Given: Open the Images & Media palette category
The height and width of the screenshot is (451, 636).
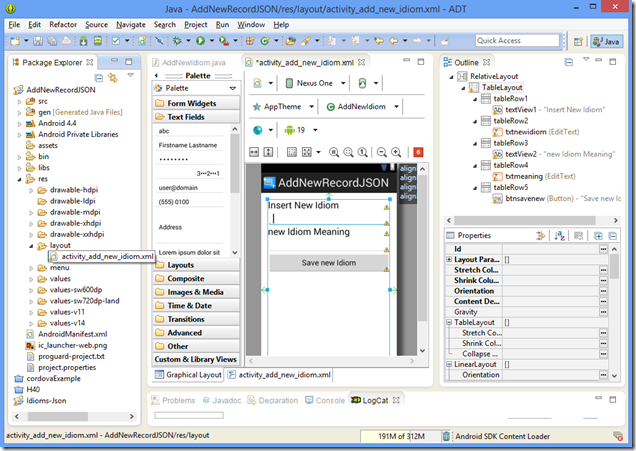Looking at the screenshot, I should click(196, 292).
